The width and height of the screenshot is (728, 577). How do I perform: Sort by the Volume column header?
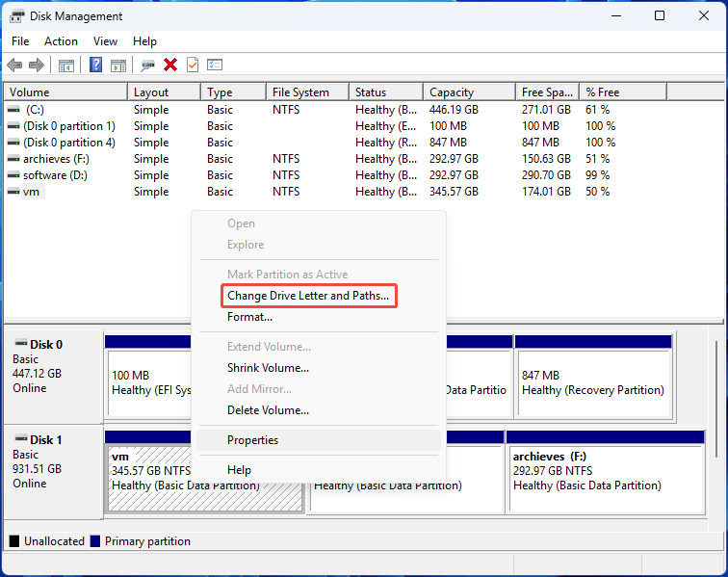tap(65, 92)
